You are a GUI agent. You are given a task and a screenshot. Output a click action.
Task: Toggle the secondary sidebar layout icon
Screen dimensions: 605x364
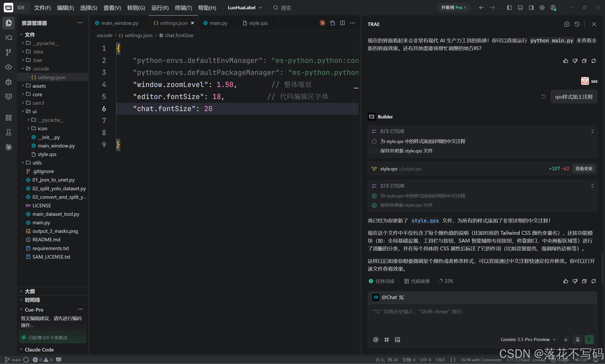pyautogui.click(x=531, y=8)
